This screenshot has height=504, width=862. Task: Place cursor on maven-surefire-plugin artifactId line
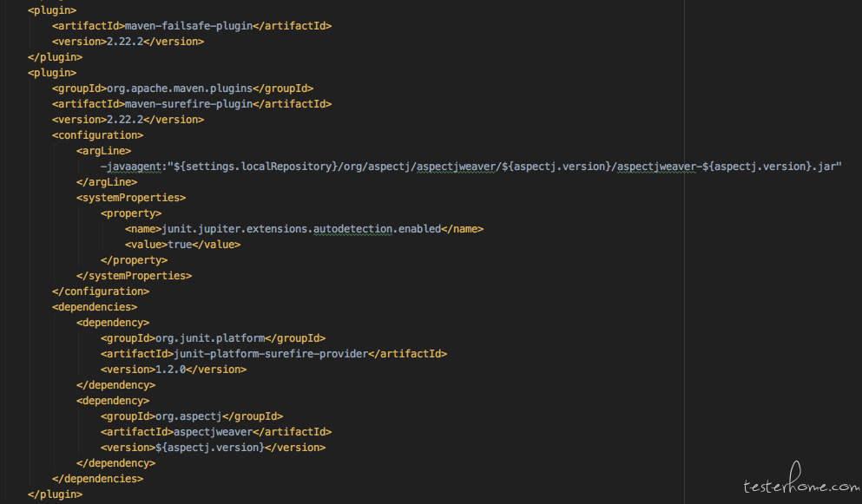192,104
